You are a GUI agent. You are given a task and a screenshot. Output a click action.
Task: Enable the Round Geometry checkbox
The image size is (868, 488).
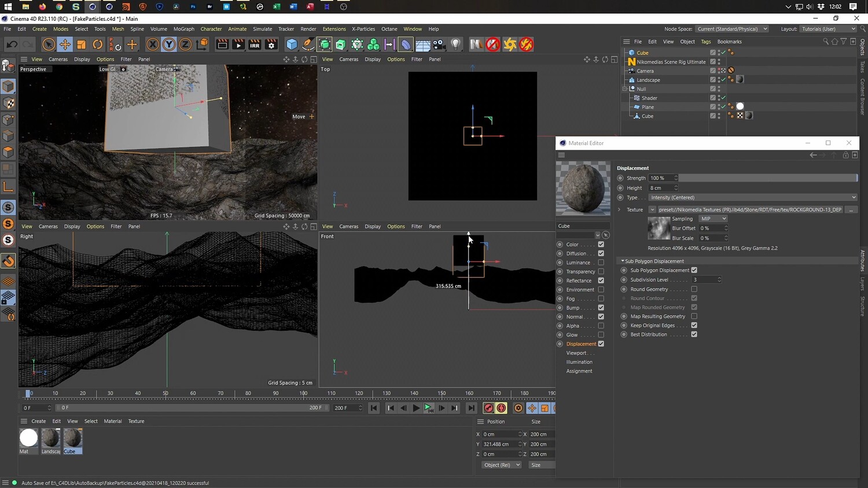point(694,289)
